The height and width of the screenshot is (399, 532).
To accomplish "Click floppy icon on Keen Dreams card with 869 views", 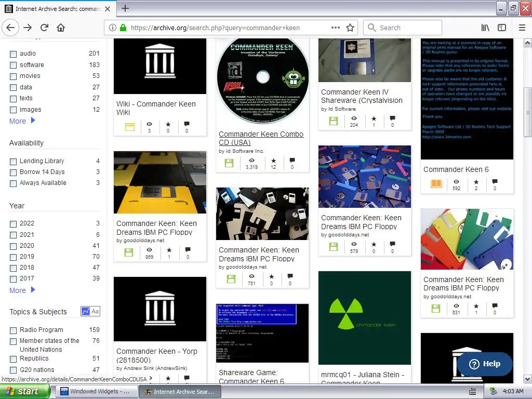I will coord(129,252).
